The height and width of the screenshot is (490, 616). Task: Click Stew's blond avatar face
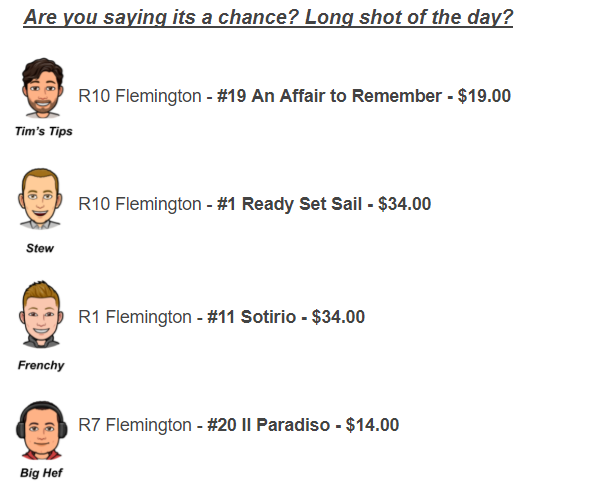pos(40,199)
